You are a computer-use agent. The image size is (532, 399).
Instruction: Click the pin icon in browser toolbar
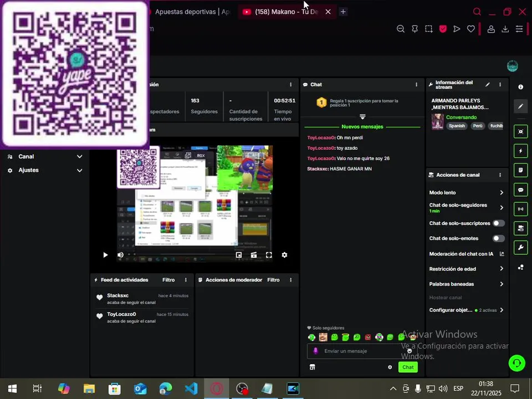coord(415,29)
